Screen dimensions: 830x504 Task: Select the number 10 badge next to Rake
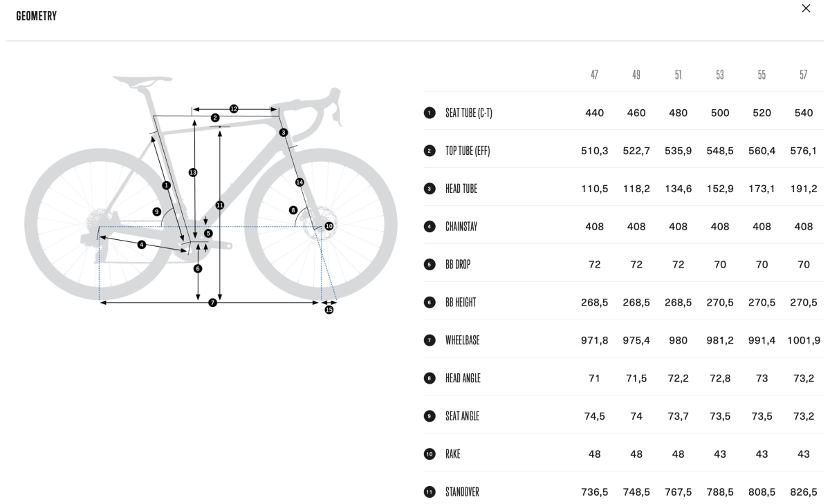click(x=430, y=454)
